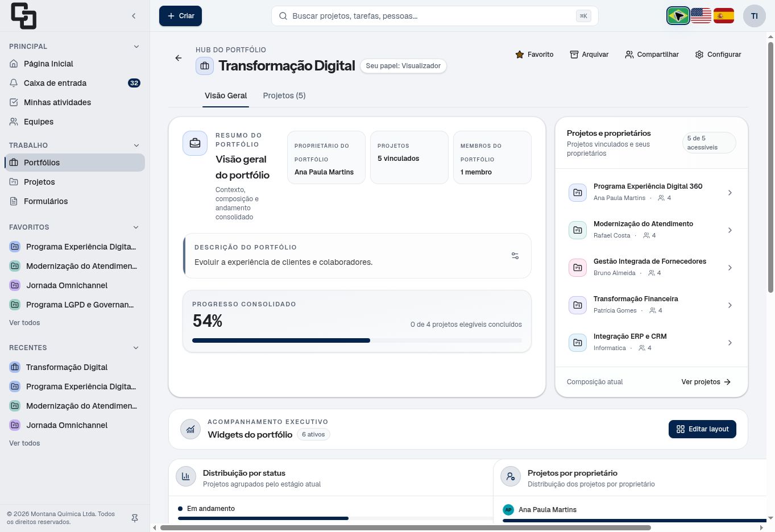
Task: Switch language to Brazilian Portuguese flag
Action: pyautogui.click(x=678, y=16)
